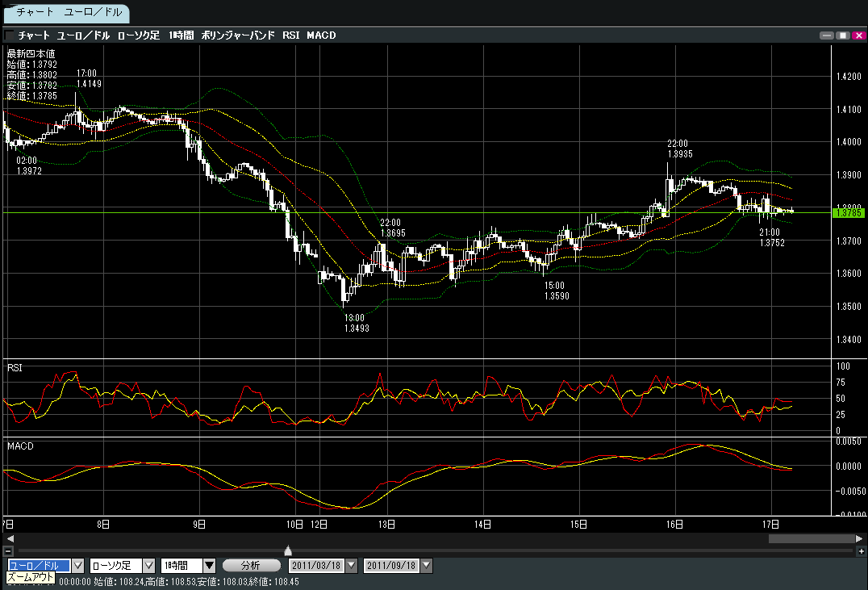Open the ユーロ/ドル currency pair dropdown
868x590 pixels.
point(78,566)
